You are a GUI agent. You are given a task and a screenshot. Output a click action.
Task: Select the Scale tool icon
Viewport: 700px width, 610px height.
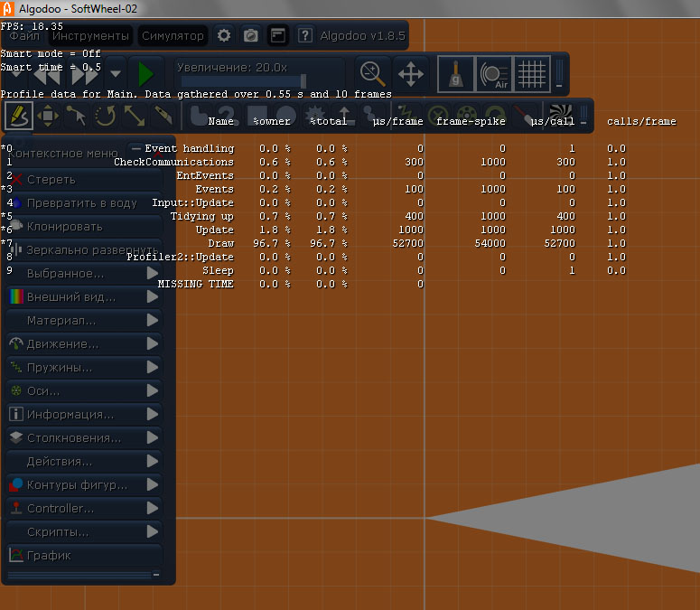[134, 116]
